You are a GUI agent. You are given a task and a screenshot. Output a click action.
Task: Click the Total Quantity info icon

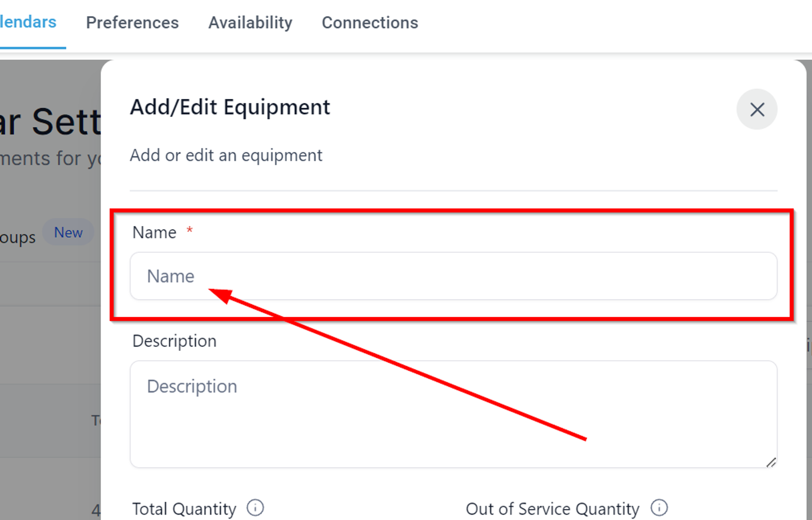pos(255,508)
